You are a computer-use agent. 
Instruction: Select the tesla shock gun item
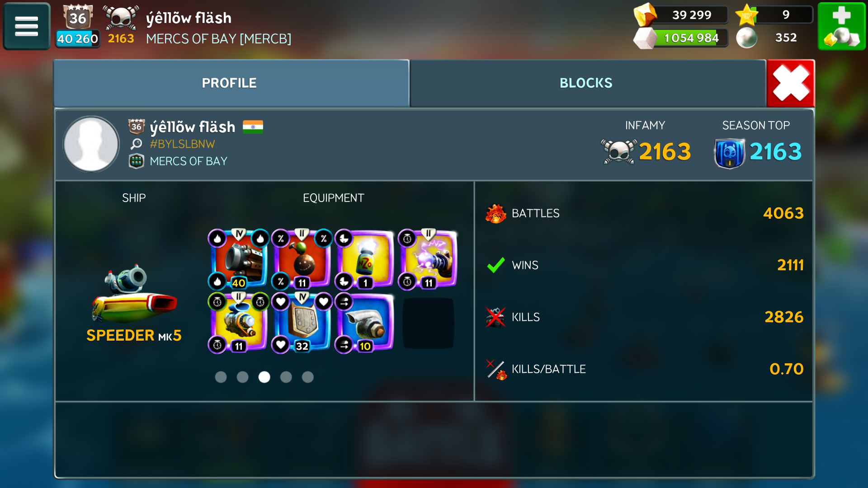(429, 259)
